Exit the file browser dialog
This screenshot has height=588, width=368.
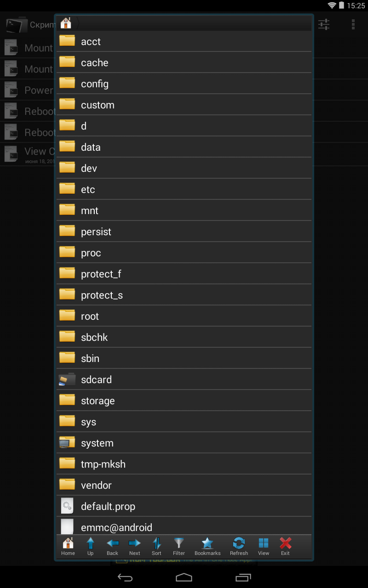pyautogui.click(x=286, y=546)
